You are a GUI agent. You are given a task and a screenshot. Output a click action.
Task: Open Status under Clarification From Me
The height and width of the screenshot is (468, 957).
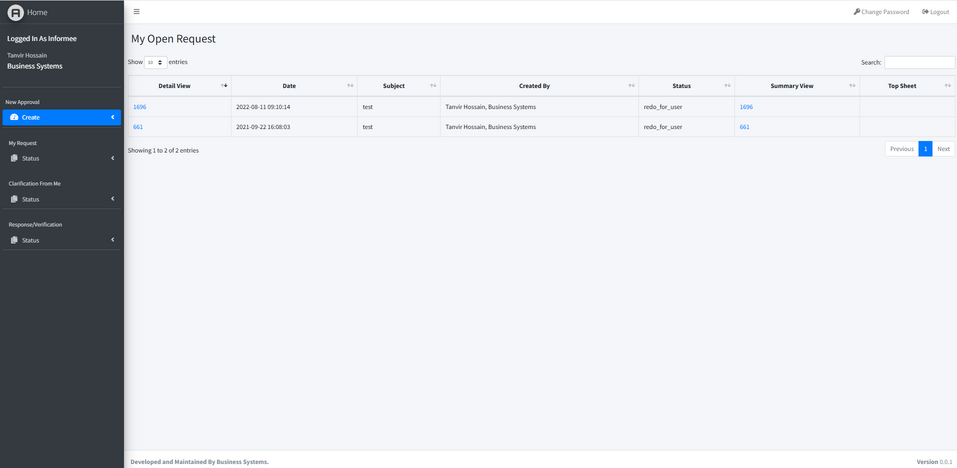pyautogui.click(x=62, y=199)
